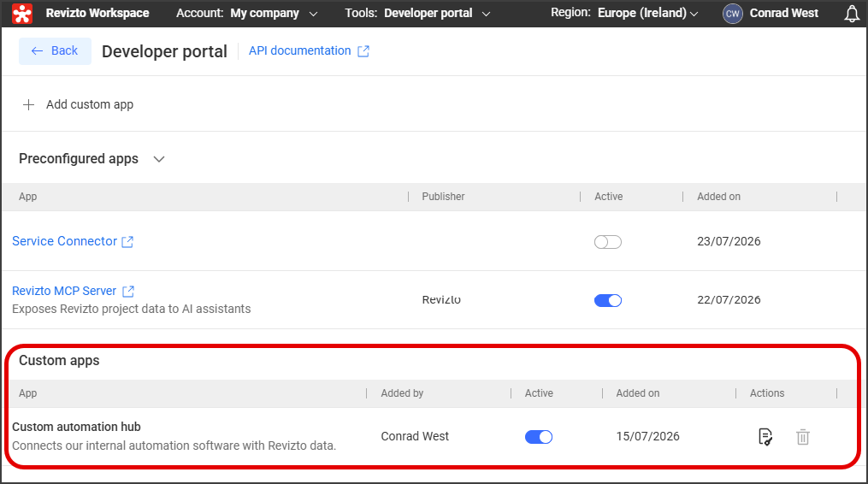The height and width of the screenshot is (484, 868).
Task: Edit the Custom automation hub app
Action: 765,437
